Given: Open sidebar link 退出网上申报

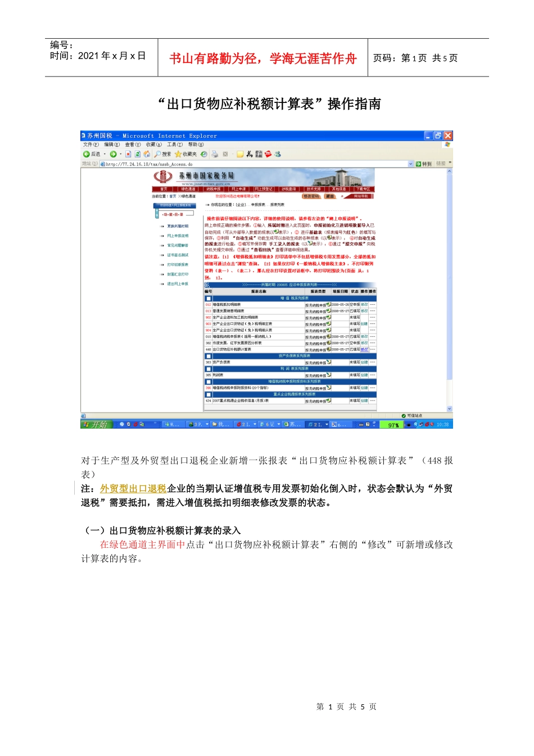Looking at the screenshot, I should point(178,284).
